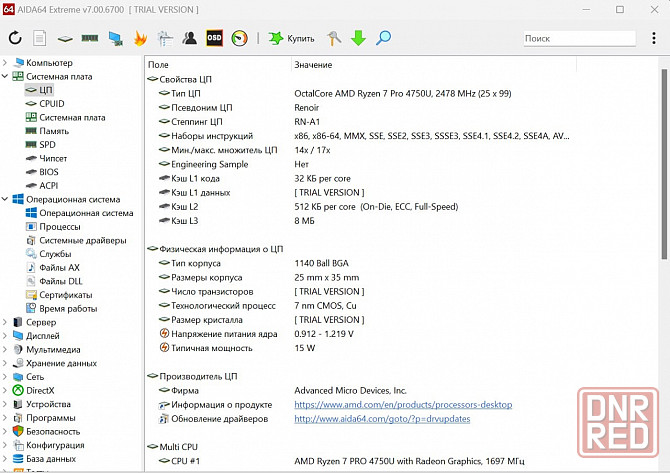This screenshot has height=473, width=670.
Task: Expand the Мультимедиа tree node
Action: click(x=6, y=350)
